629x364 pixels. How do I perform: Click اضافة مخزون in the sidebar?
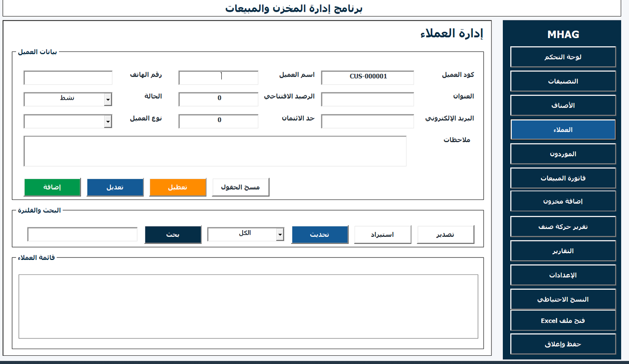tap(563, 201)
